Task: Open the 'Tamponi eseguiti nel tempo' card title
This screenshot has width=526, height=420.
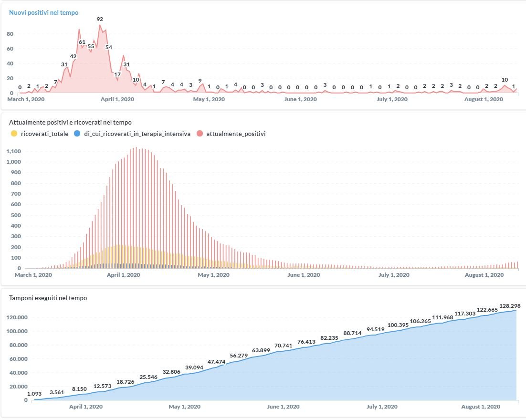Action: 48,298
